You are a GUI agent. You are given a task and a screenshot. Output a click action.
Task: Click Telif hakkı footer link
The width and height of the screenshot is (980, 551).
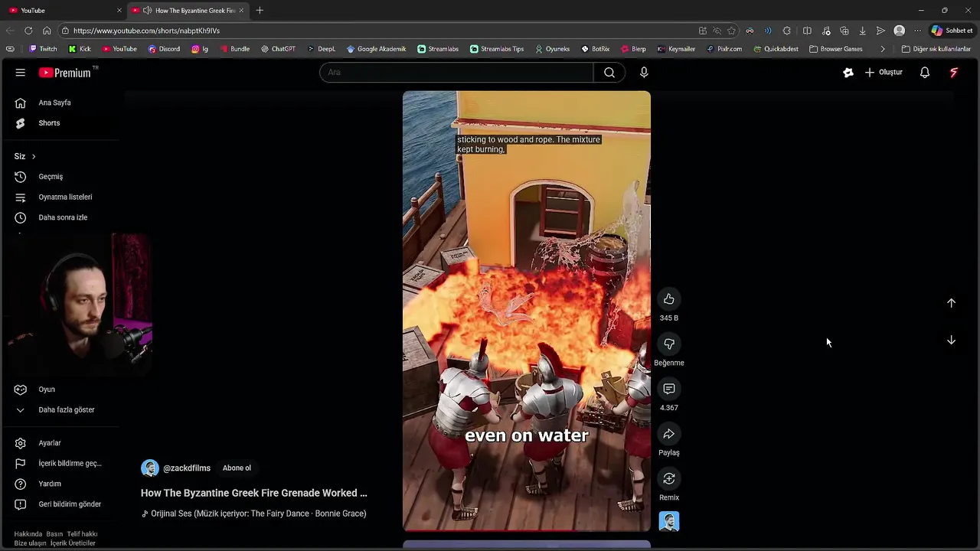point(82,534)
